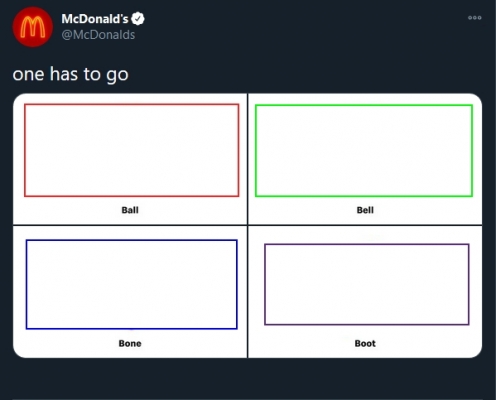
Task: Click the tweet text 'one has to go'
Action: tap(71, 74)
